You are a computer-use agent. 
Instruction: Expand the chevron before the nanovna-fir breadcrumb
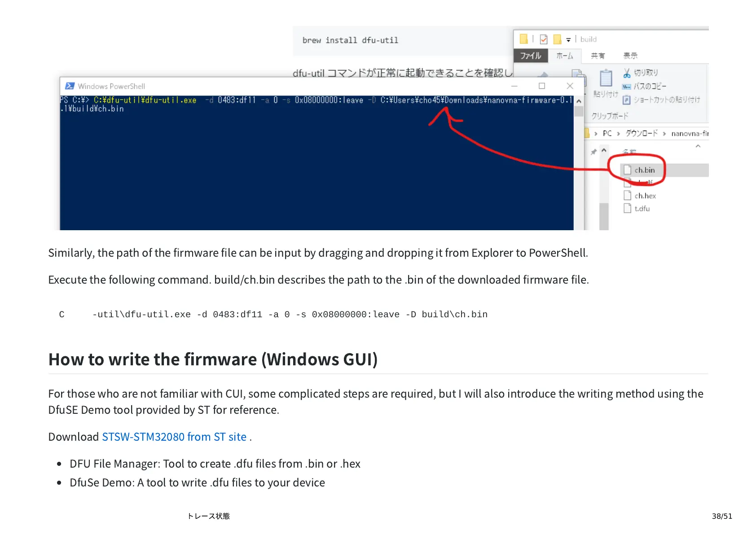pos(664,134)
